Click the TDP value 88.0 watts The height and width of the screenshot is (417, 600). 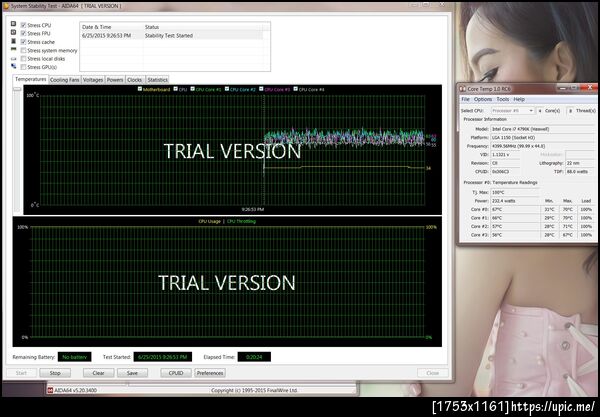point(580,172)
